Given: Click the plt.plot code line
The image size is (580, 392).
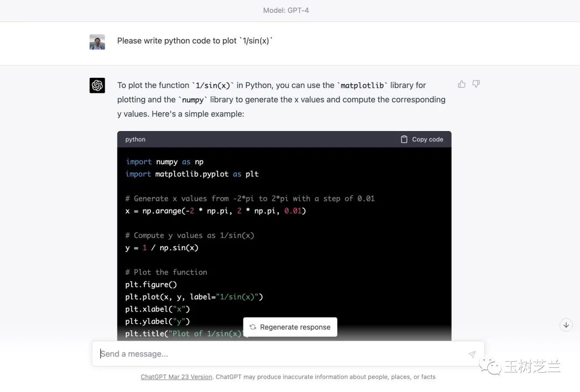Looking at the screenshot, I should (194, 297).
